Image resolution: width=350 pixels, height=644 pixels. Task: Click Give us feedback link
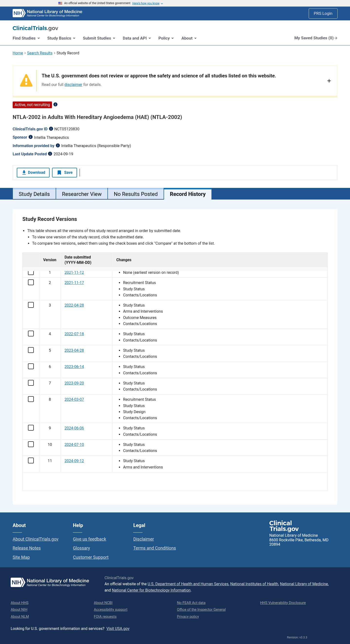[x=89, y=539]
